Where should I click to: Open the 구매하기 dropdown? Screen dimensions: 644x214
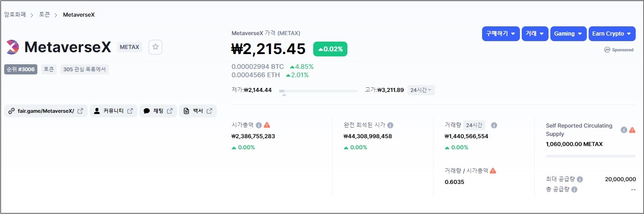point(500,34)
